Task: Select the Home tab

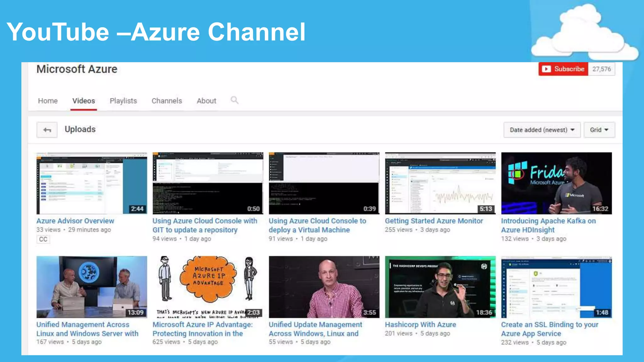Action: click(48, 101)
